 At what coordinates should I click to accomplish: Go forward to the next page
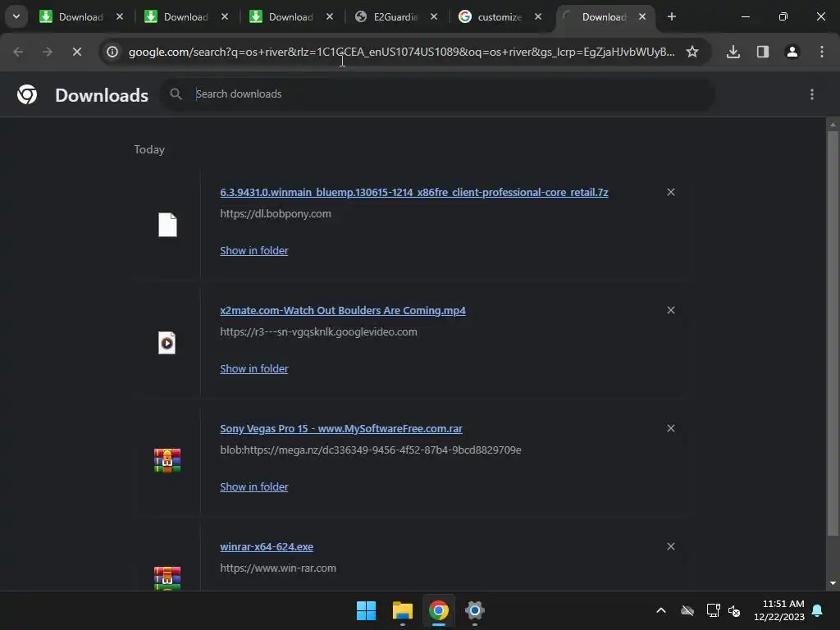48,52
